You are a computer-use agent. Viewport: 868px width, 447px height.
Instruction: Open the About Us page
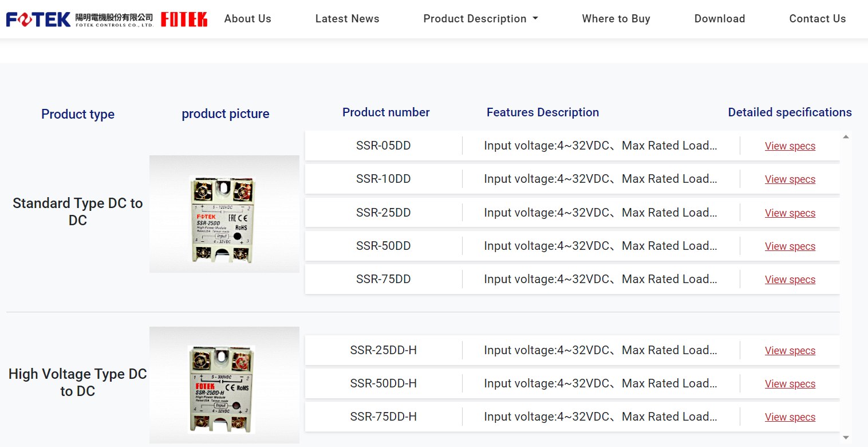click(x=248, y=19)
